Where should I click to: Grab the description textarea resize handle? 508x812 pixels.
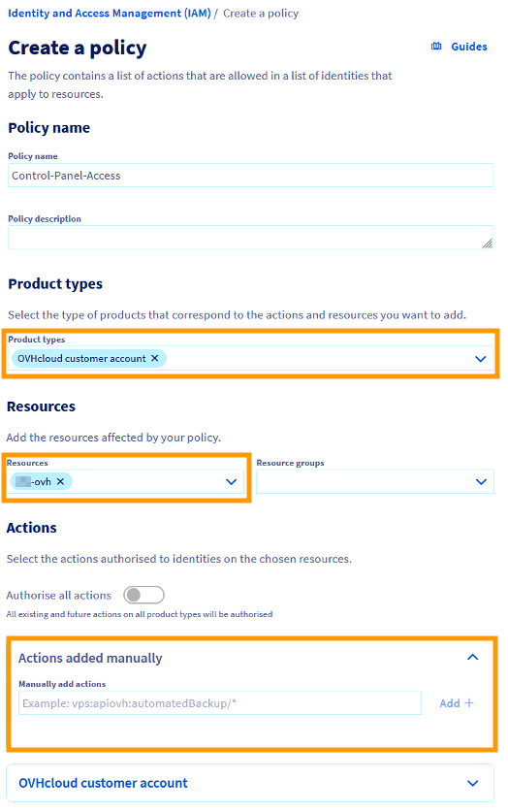(488, 244)
